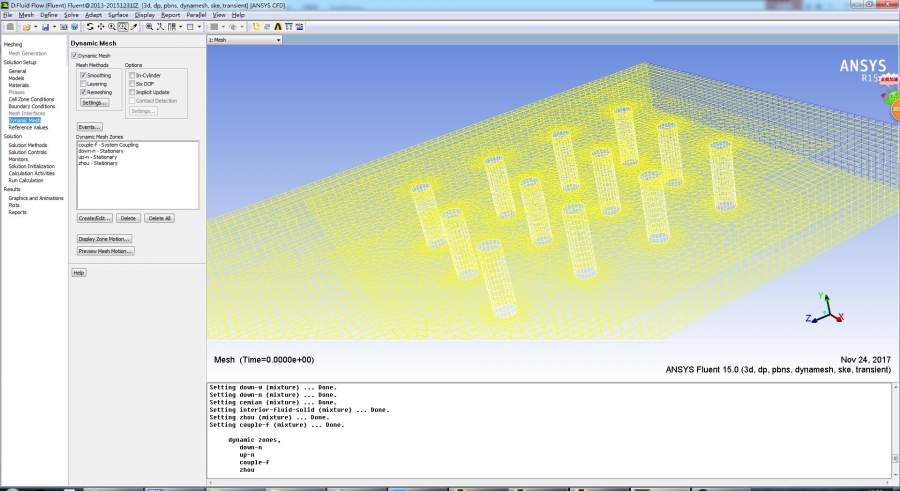Click the Delete button

128,218
